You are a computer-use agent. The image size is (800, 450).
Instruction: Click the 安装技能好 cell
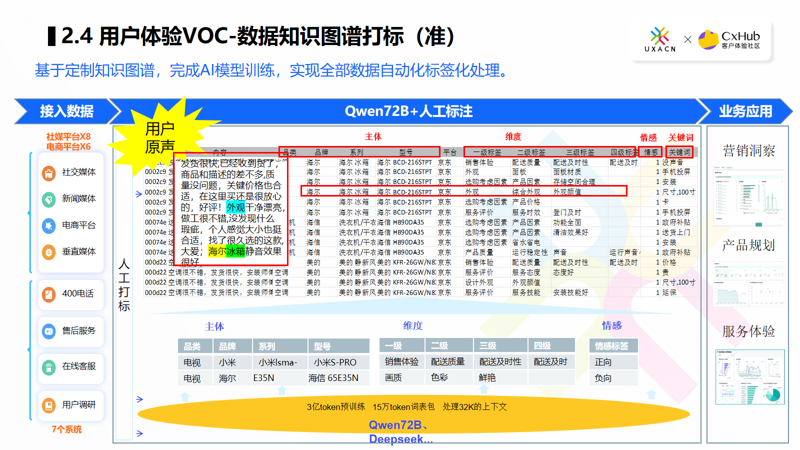[x=570, y=292]
